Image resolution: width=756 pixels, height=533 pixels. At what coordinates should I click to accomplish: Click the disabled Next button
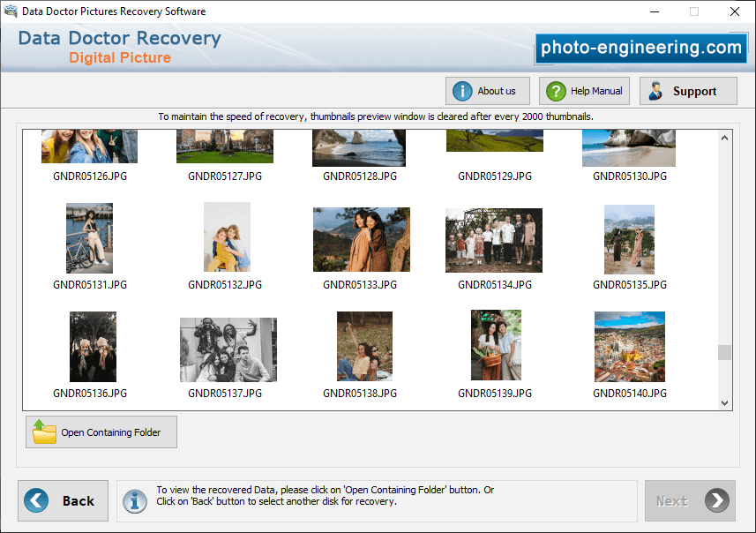[x=690, y=500]
